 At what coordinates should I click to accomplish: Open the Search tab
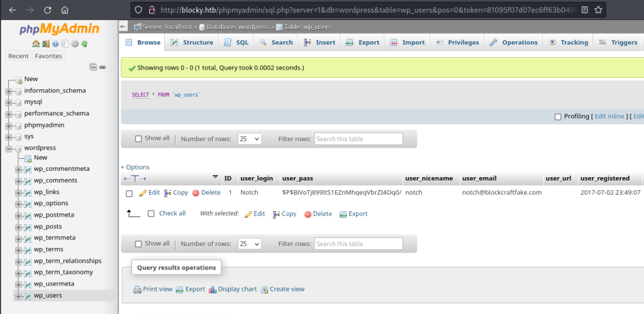tap(275, 42)
